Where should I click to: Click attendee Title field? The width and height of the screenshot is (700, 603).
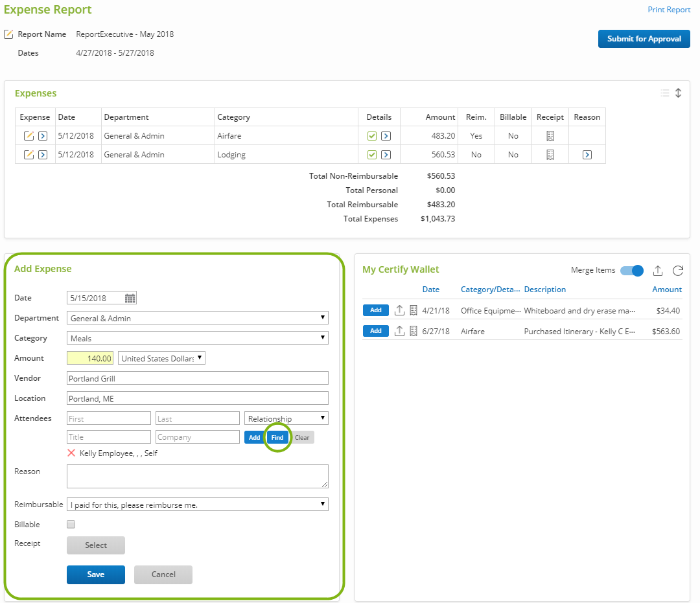pos(108,437)
